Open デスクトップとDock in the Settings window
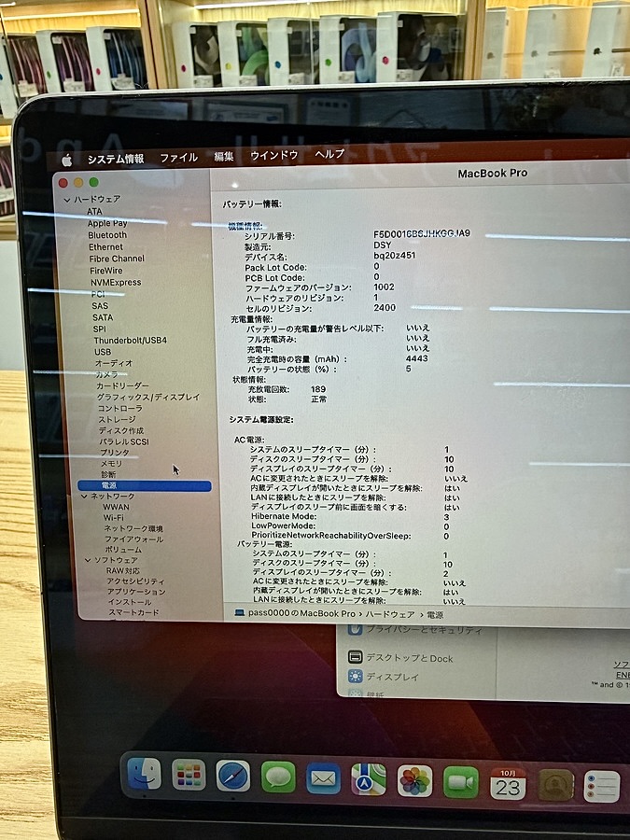This screenshot has height=840, width=630. (x=400, y=658)
